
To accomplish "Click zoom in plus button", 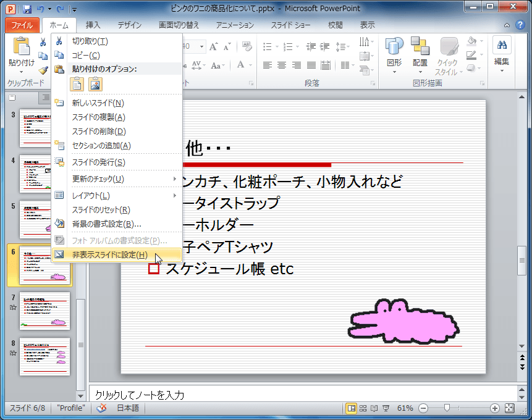I will click(x=495, y=408).
